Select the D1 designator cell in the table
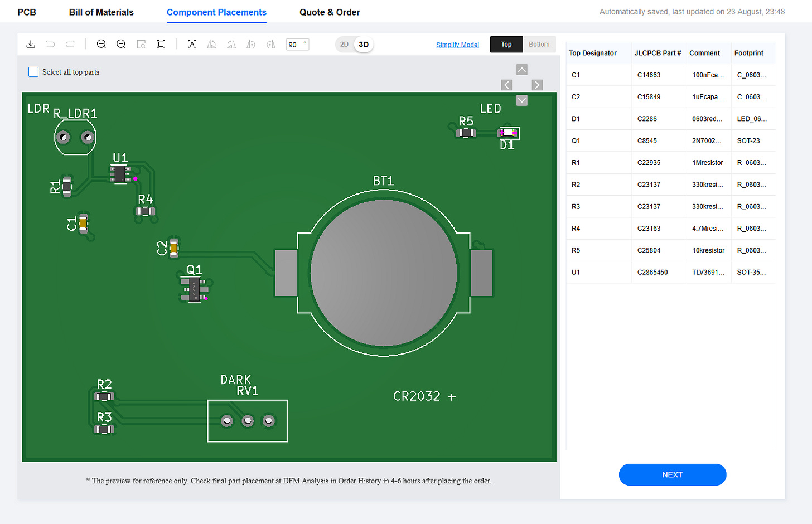 (x=599, y=119)
